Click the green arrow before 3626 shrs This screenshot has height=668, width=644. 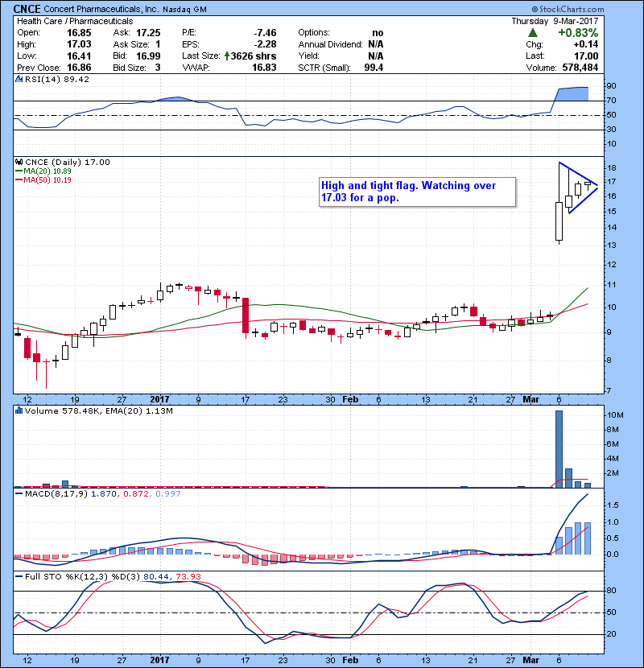pos(227,56)
